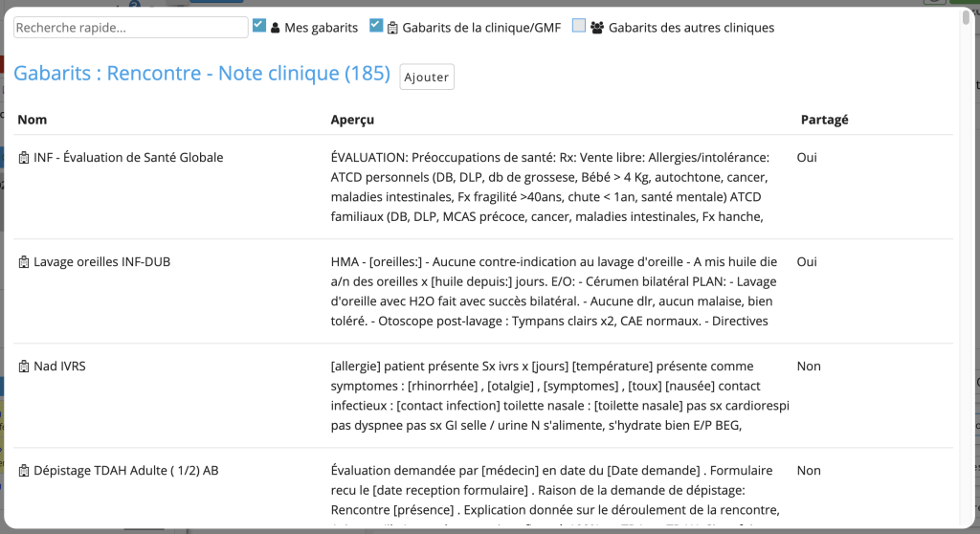
Task: Focus the Recherche rapide search field
Action: [130, 28]
